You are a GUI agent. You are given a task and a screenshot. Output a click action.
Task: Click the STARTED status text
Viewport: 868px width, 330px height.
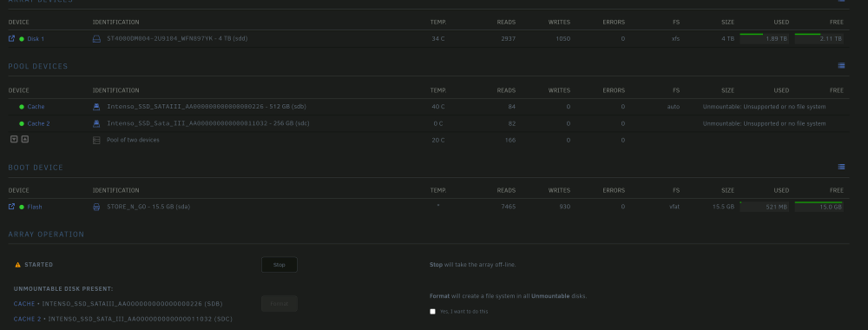(39, 265)
